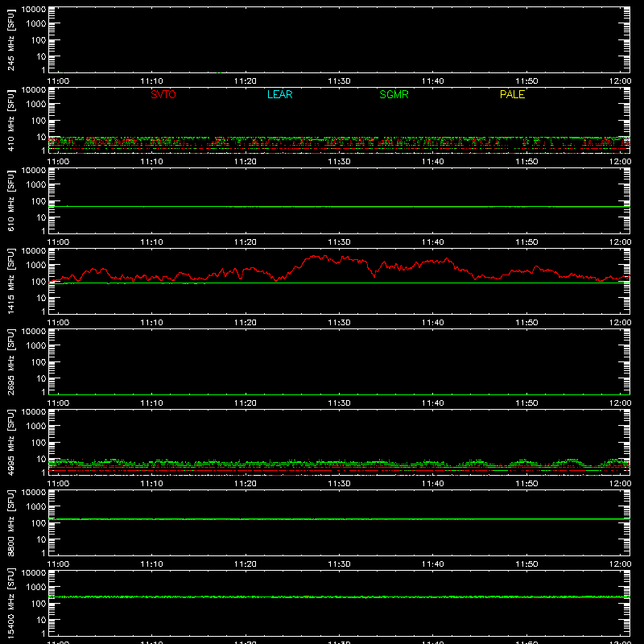
Task: Select the 245 MHz [SFU] axis title
Action: coord(11,39)
